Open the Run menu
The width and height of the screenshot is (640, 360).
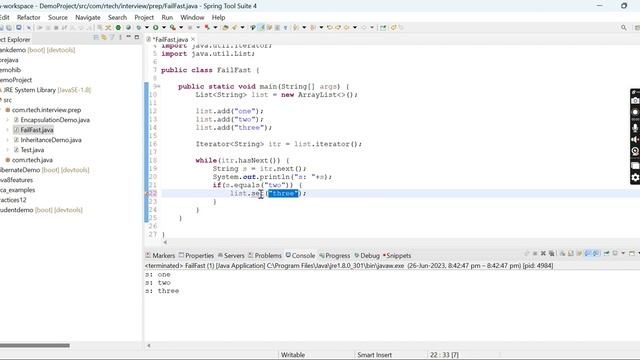tap(167, 18)
